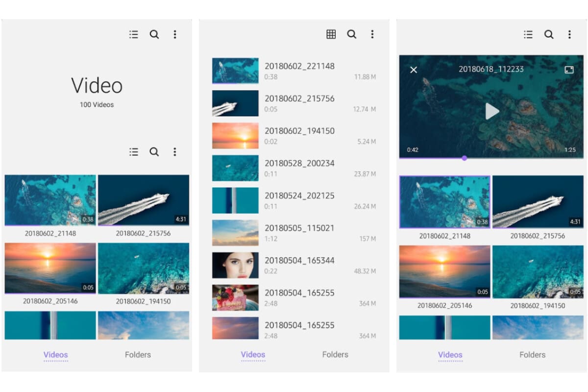Screen dimensions: 588x392
Task: Open Folders tab under the video player screen
Action: click(x=532, y=354)
